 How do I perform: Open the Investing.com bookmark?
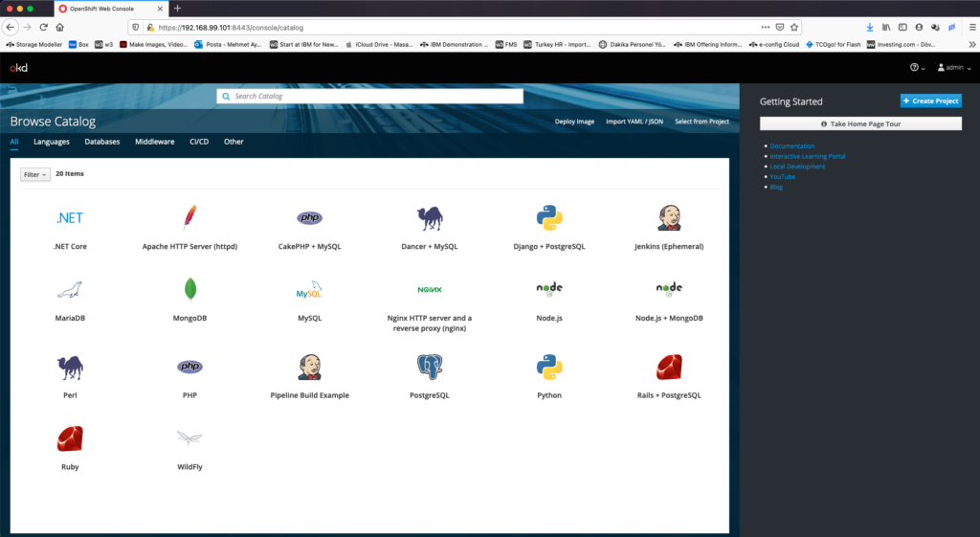[901, 44]
